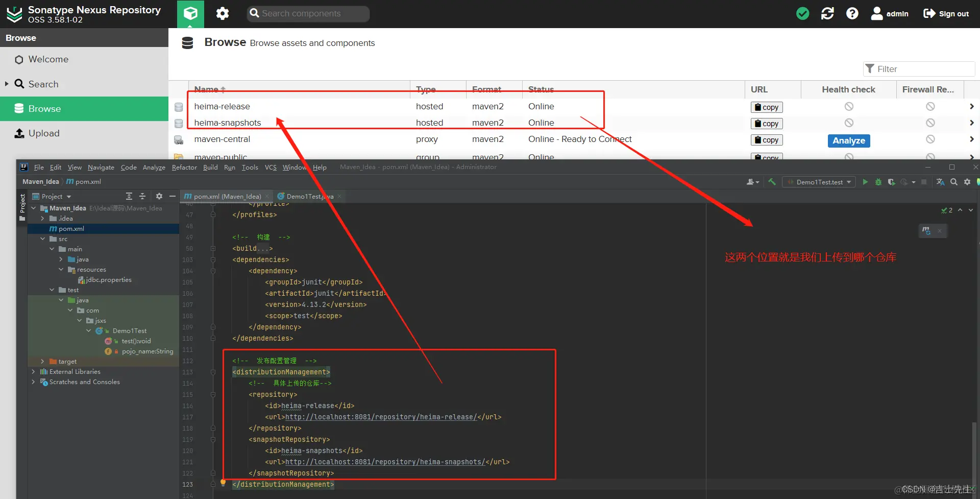Select Welcome in the Nexus sidebar
The width and height of the screenshot is (980, 499).
84,60
